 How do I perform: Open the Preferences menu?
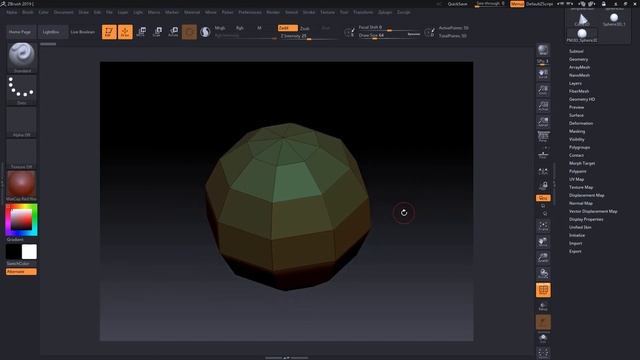250,12
